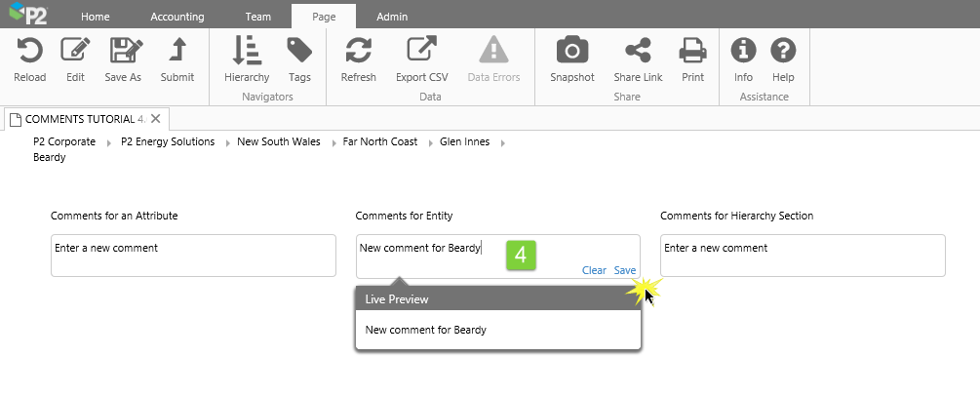Viewport: 980px width, 396px height.
Task: Click the Share Link icon
Action: point(638,51)
